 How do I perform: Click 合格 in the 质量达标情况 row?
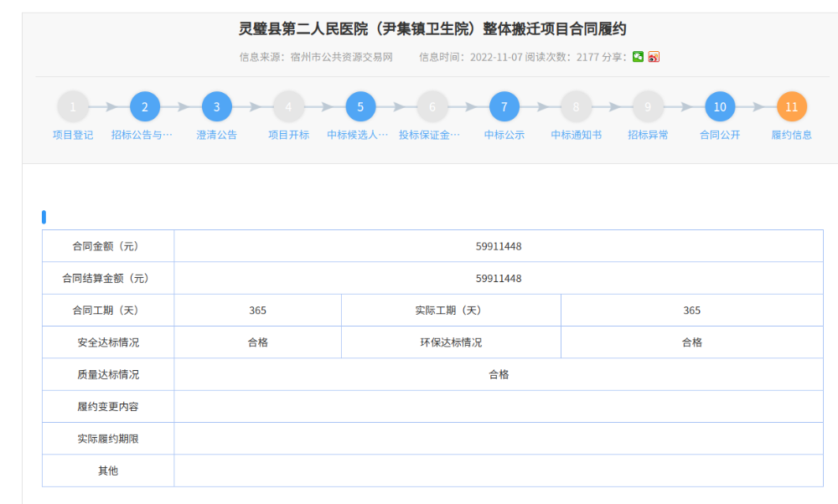(x=499, y=375)
